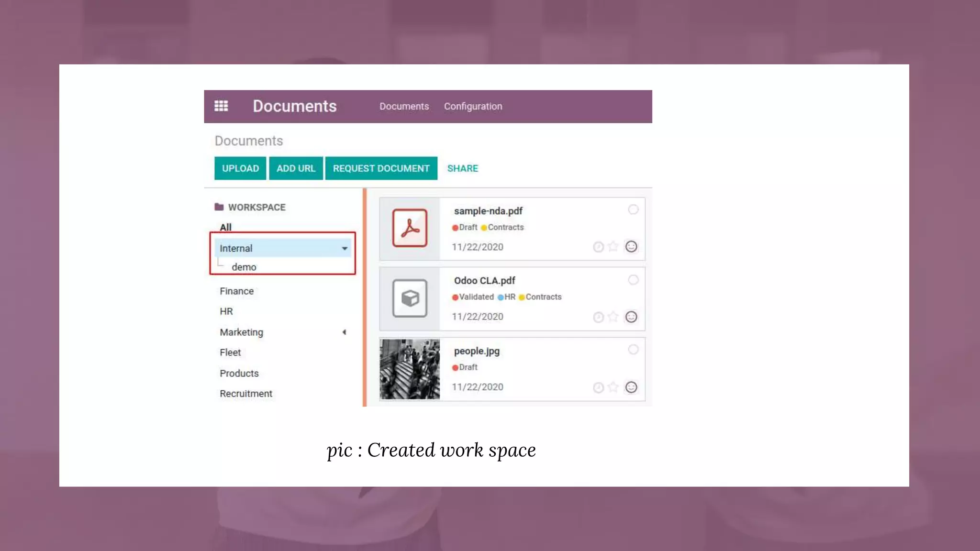Open the Documents menu item
Image resolution: width=980 pixels, height=551 pixels.
(x=404, y=106)
